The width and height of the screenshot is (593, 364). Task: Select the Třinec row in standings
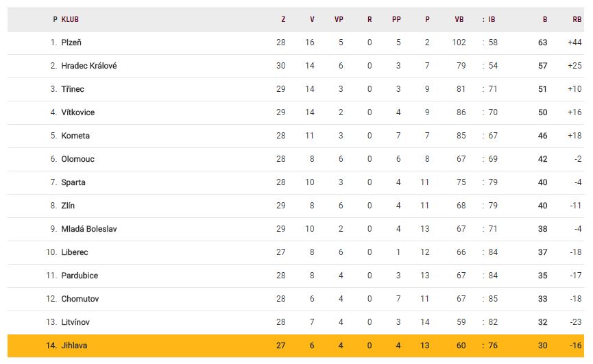coord(73,89)
